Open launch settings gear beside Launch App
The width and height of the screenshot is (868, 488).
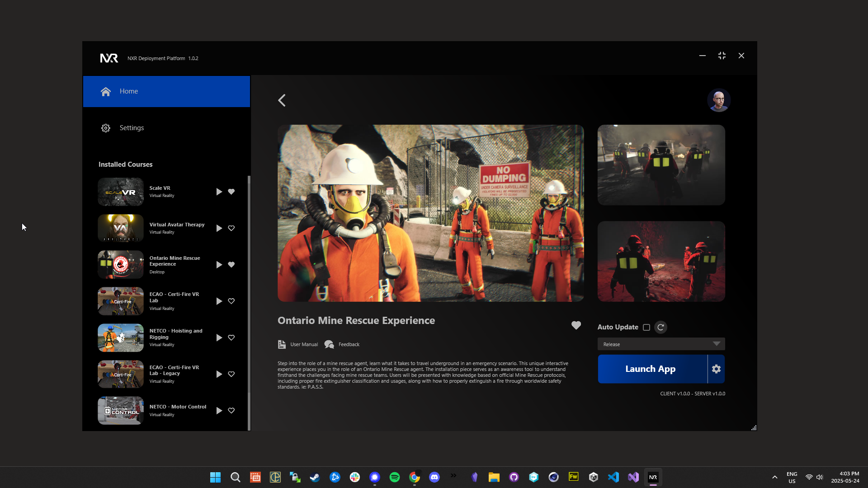pyautogui.click(x=716, y=369)
